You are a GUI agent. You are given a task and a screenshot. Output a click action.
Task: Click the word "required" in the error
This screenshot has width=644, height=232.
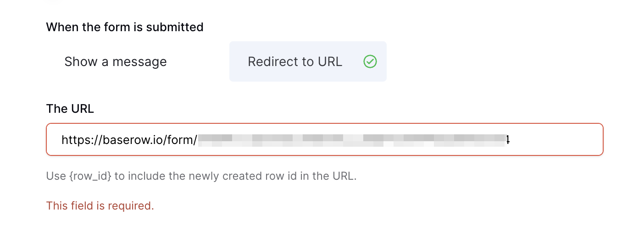133,206
